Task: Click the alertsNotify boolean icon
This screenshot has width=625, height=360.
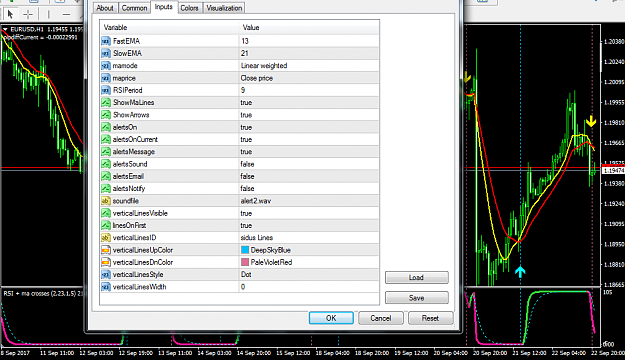Action: pos(106,189)
